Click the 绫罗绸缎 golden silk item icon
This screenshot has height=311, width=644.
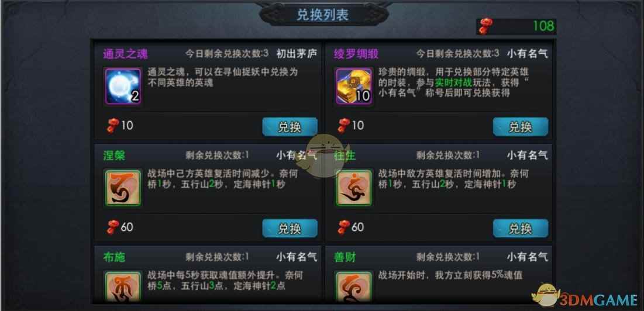pyautogui.click(x=354, y=87)
